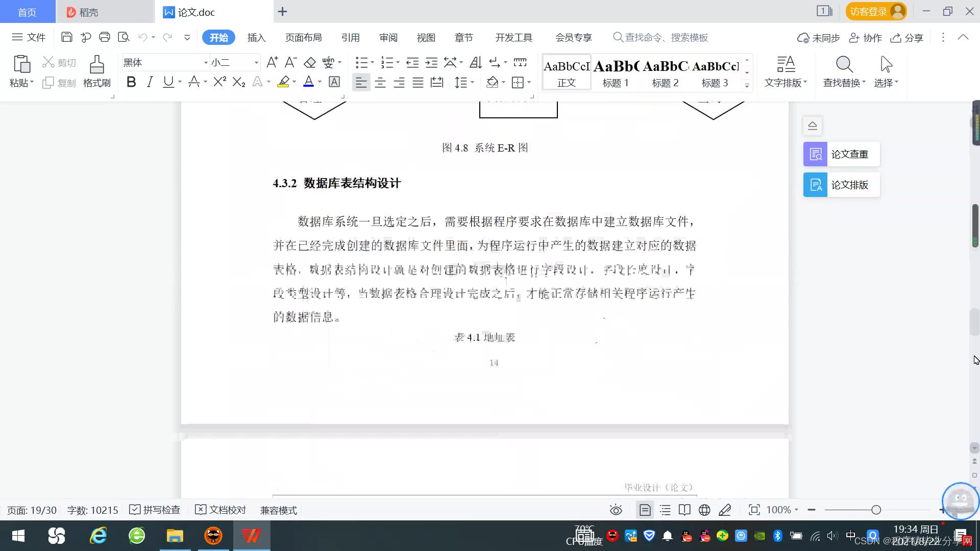Image resolution: width=980 pixels, height=551 pixels.
Task: Click the zoom slider handle
Action: 876,510
